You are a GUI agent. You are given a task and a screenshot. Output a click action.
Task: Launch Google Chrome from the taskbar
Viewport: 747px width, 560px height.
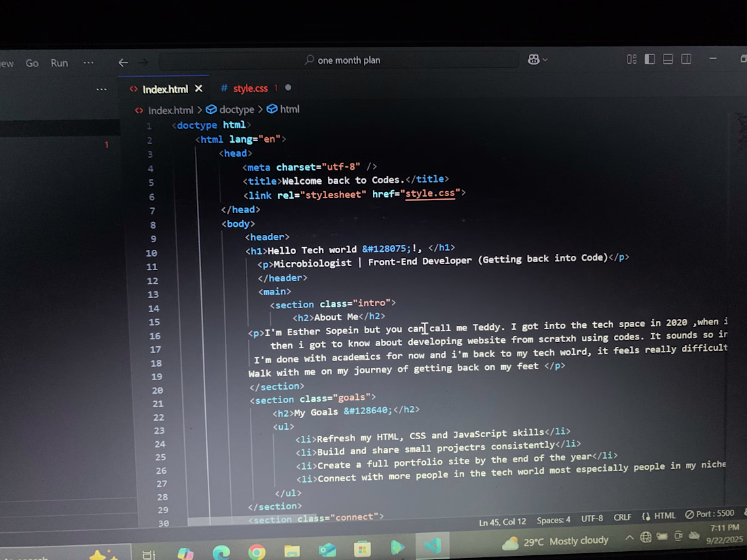[257, 551]
